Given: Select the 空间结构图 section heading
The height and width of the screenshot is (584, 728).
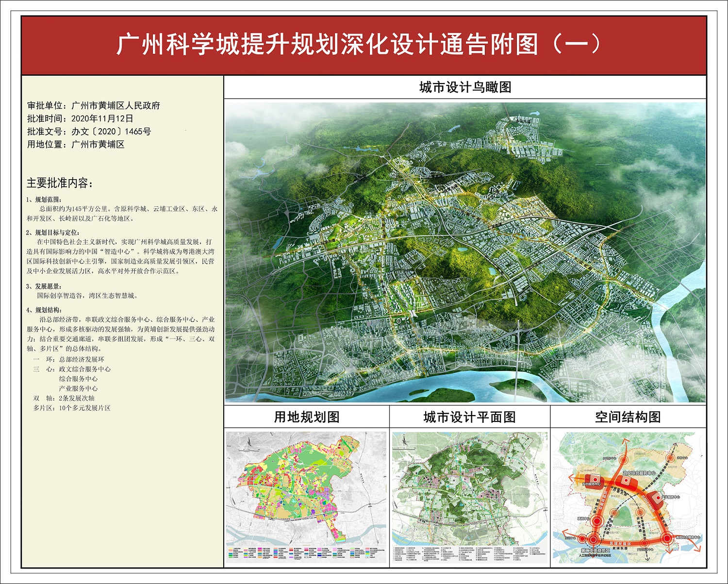Looking at the screenshot, I should [628, 417].
